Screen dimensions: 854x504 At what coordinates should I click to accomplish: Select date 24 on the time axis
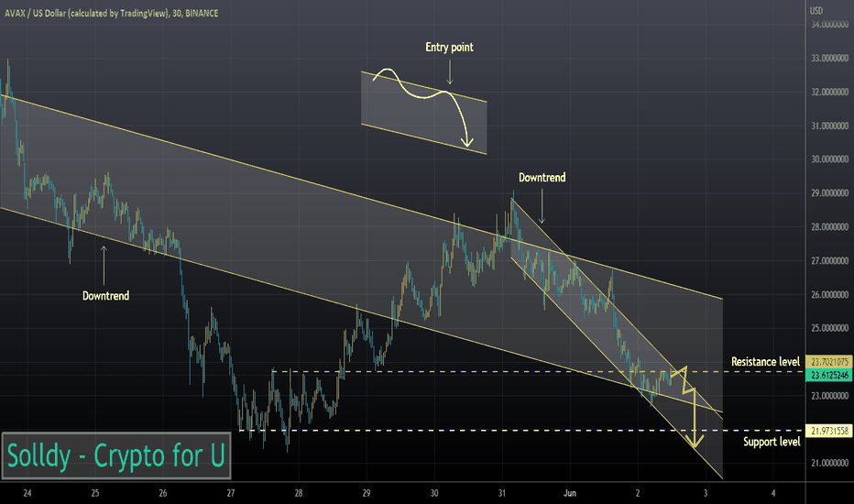coord(27,493)
